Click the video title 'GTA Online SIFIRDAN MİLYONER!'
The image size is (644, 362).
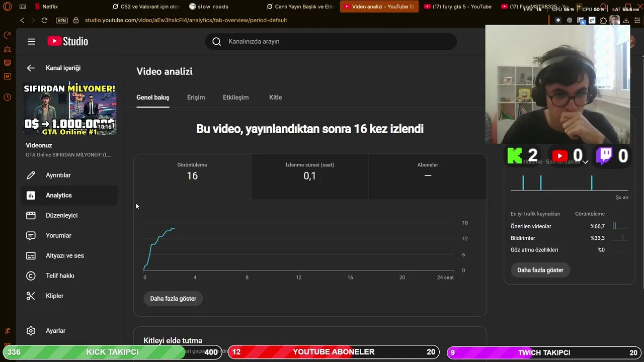coord(68,155)
